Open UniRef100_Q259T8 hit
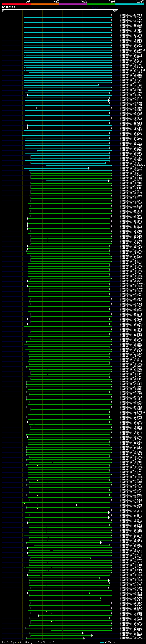Image resolution: width=146 pixels, height=644 pixels. 131,87
